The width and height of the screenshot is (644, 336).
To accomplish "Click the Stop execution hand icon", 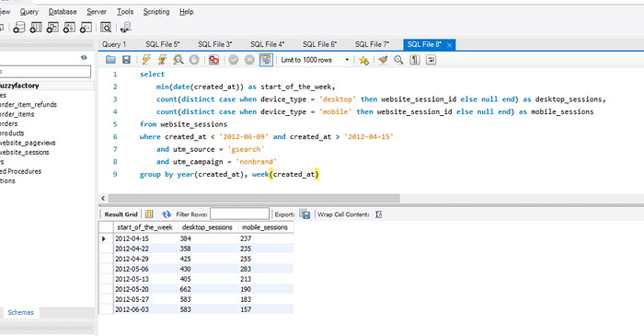I will tap(194, 60).
